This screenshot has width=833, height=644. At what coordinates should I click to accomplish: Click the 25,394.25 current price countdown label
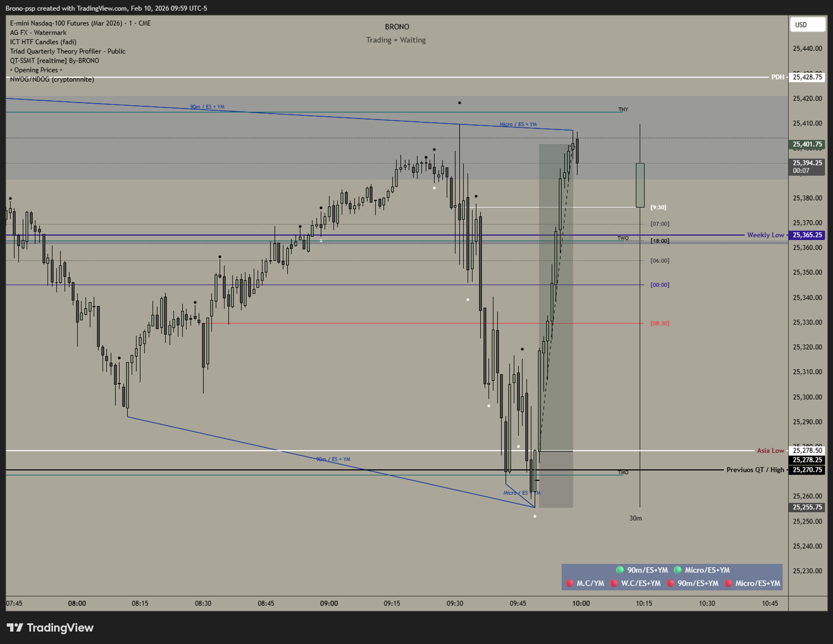807,166
